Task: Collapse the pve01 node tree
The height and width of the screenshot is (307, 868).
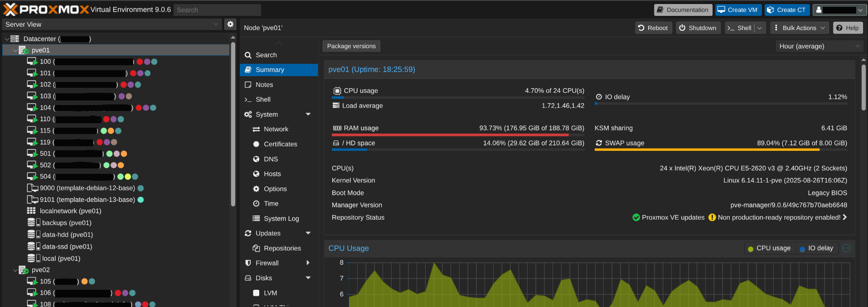Action: pos(15,50)
